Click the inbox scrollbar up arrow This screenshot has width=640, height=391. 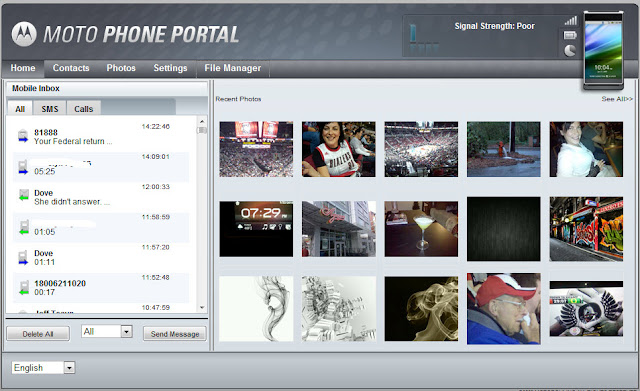coord(202,122)
